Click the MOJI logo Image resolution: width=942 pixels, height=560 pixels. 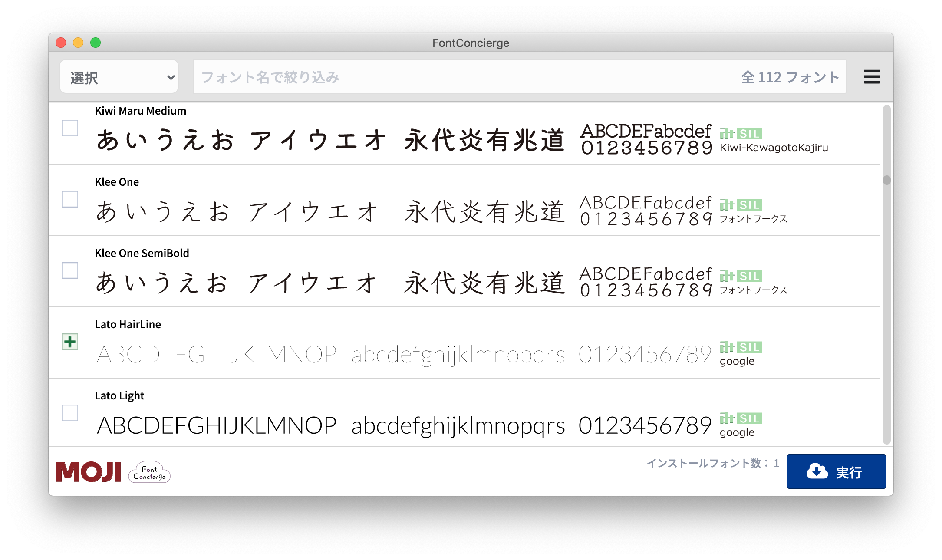tap(89, 471)
